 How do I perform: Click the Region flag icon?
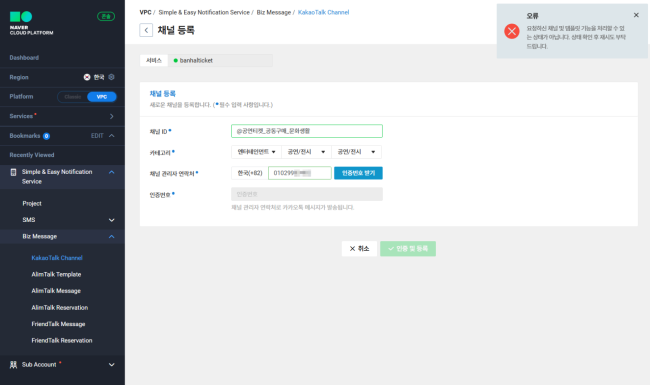(87, 77)
